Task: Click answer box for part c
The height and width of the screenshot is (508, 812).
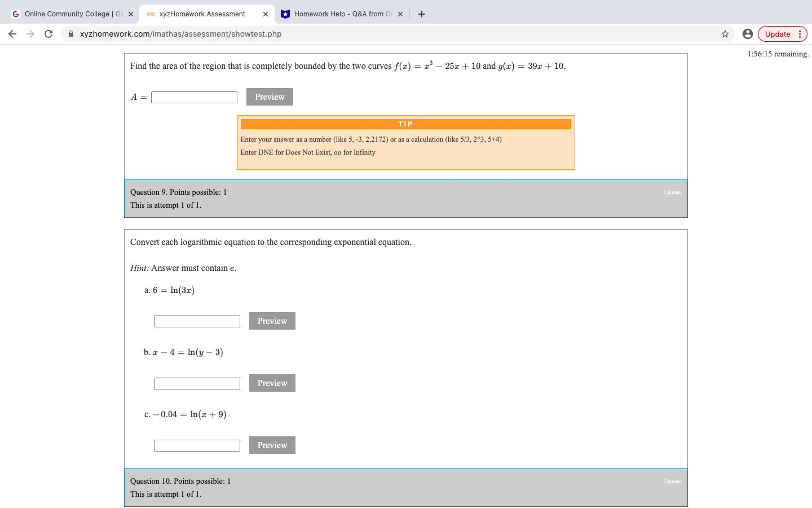Action: [x=197, y=445]
